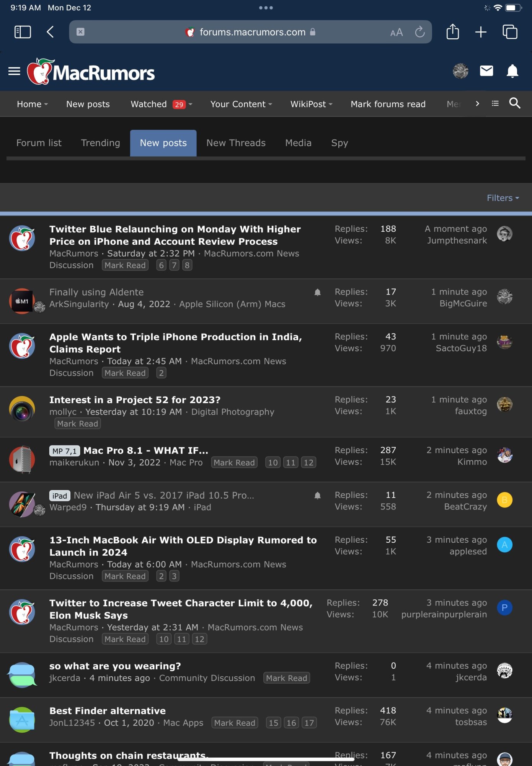Select New posts in top navigation
The width and height of the screenshot is (532, 766).
point(88,104)
